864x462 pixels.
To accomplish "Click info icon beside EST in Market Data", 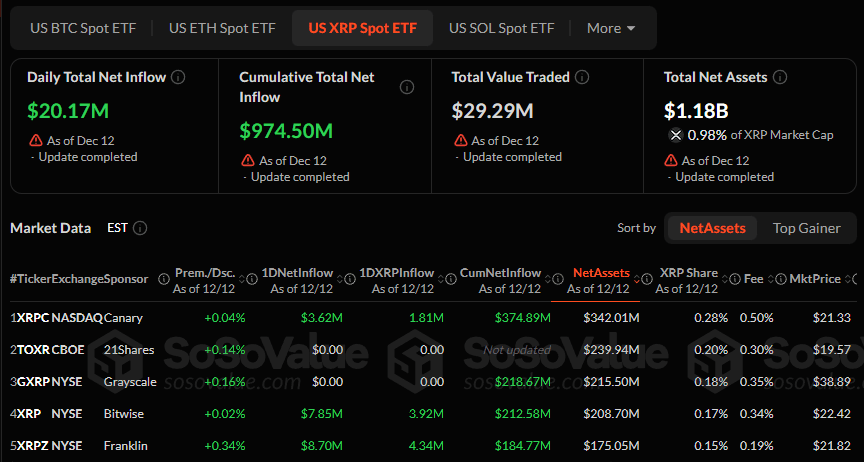I will pos(140,228).
